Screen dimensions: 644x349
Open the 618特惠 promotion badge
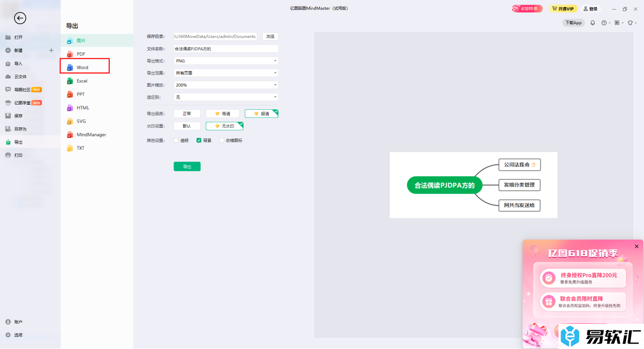point(527,9)
